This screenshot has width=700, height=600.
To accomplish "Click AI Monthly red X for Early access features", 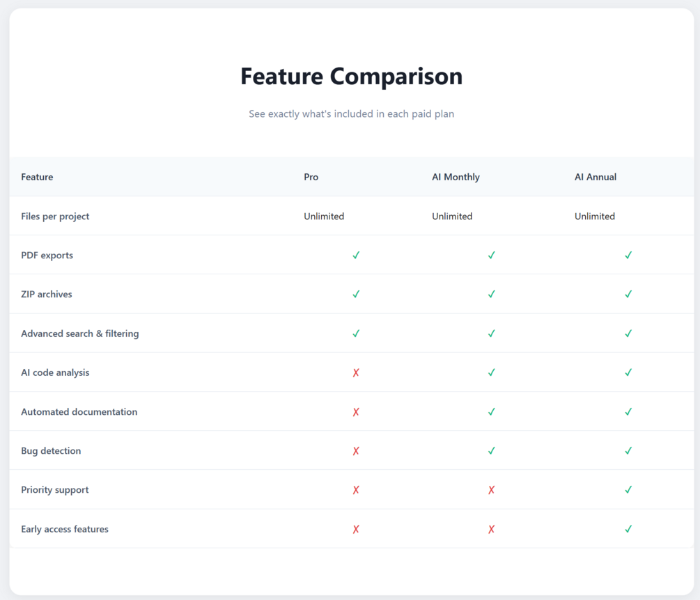I will click(x=491, y=529).
